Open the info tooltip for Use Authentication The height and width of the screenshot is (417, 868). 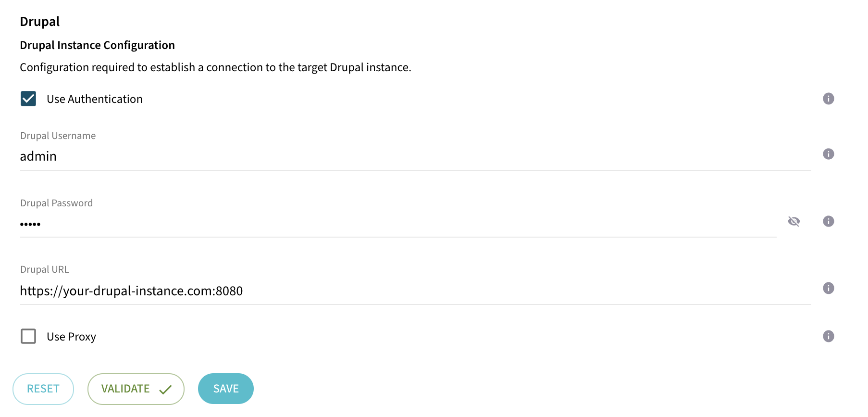tap(829, 99)
